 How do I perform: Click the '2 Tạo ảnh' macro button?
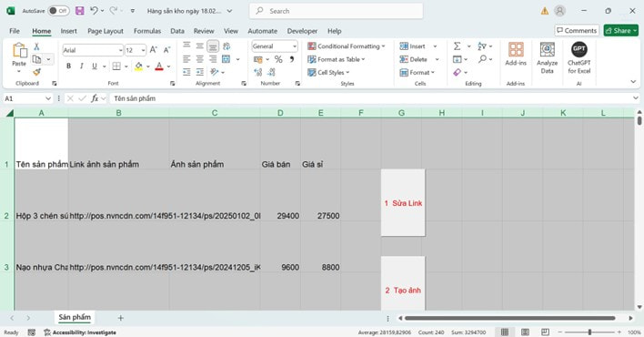coord(403,284)
